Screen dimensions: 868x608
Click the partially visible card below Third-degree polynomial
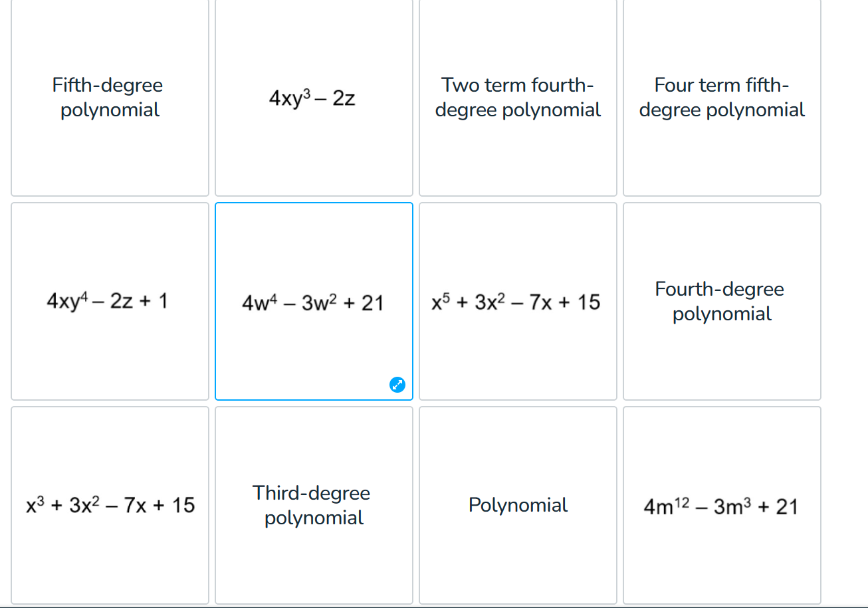[314, 605]
